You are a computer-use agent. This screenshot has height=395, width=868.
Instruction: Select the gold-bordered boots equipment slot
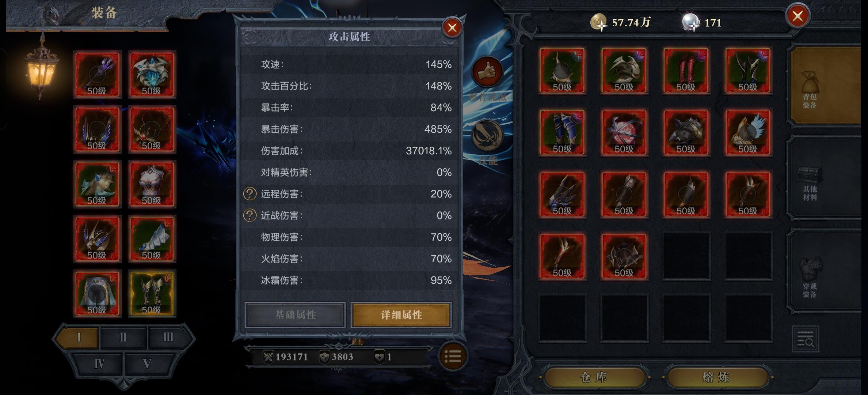pos(152,293)
